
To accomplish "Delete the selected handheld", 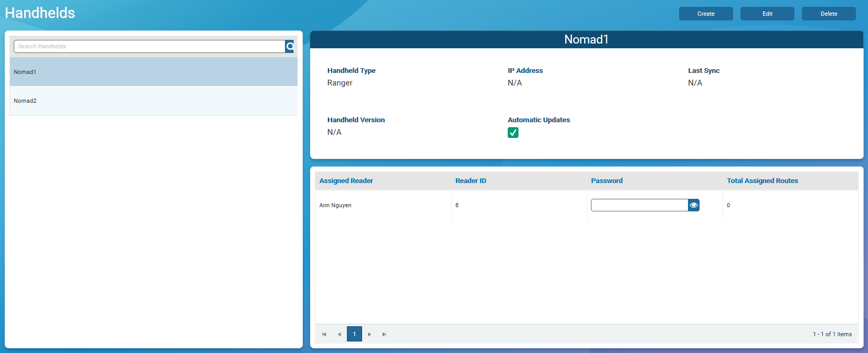I will [x=828, y=14].
